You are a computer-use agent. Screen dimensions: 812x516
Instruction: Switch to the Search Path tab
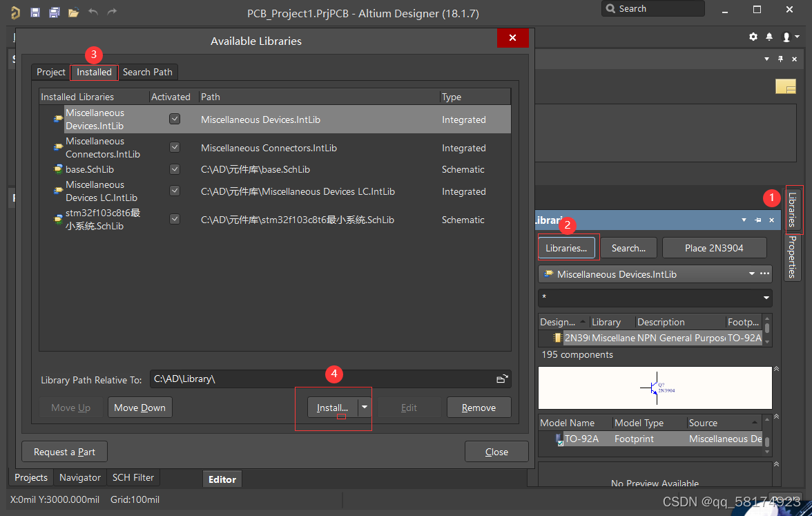pos(147,72)
